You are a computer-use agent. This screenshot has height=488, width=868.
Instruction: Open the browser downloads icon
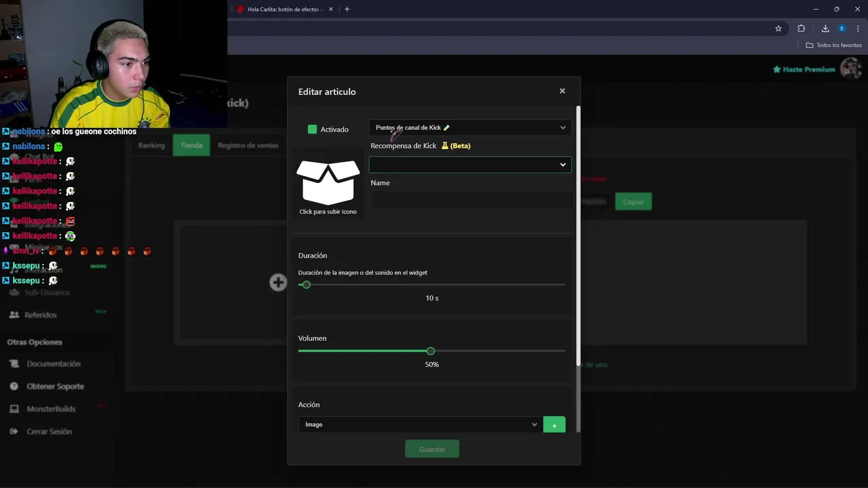tap(825, 28)
